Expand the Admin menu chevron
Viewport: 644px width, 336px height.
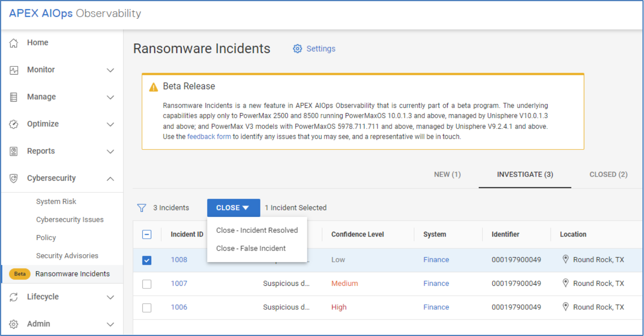[110, 324]
